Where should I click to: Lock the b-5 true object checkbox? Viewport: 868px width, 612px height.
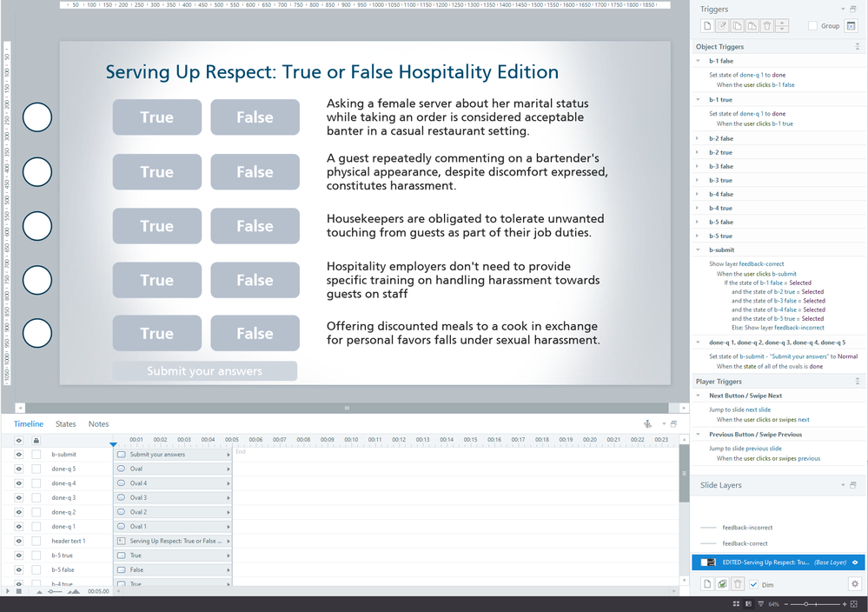36,555
